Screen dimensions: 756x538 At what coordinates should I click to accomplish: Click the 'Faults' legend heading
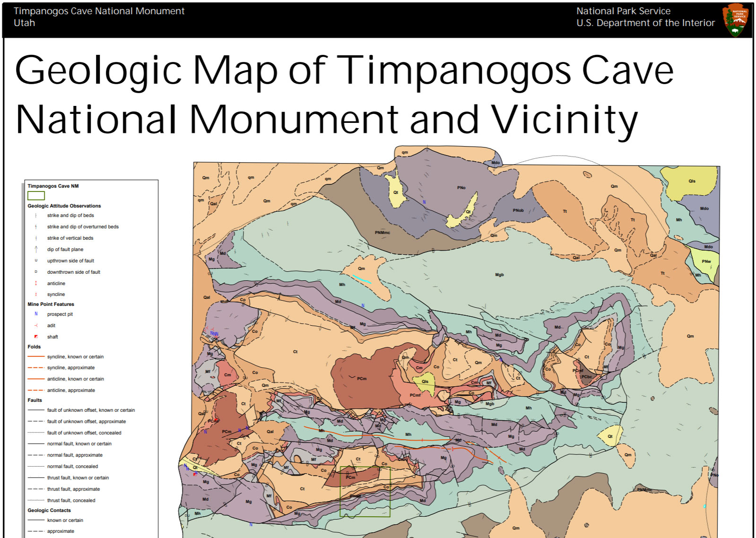click(35, 400)
